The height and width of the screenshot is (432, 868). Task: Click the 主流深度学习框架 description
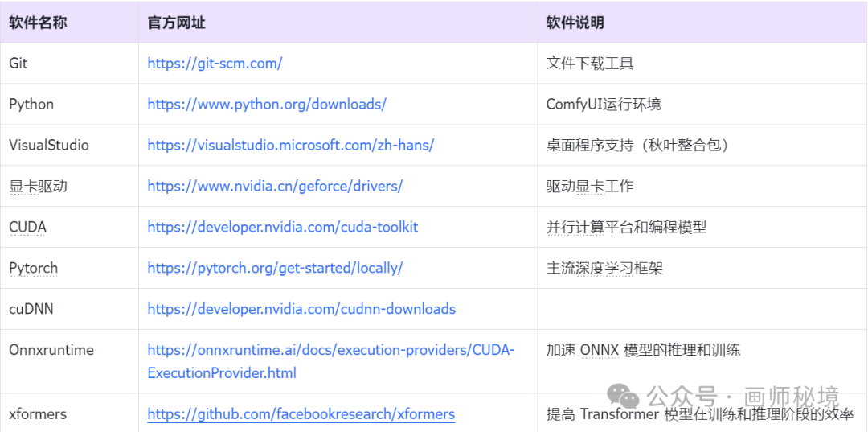pyautogui.click(x=604, y=268)
